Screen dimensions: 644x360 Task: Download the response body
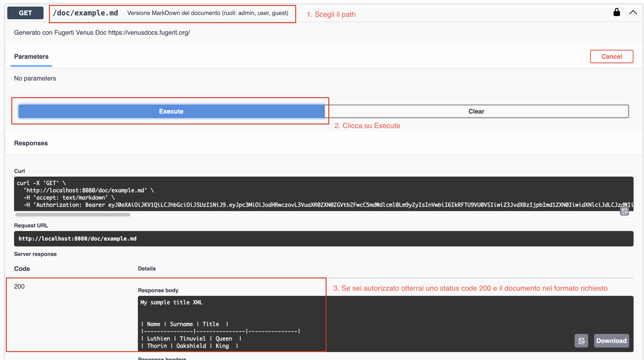[x=611, y=341]
